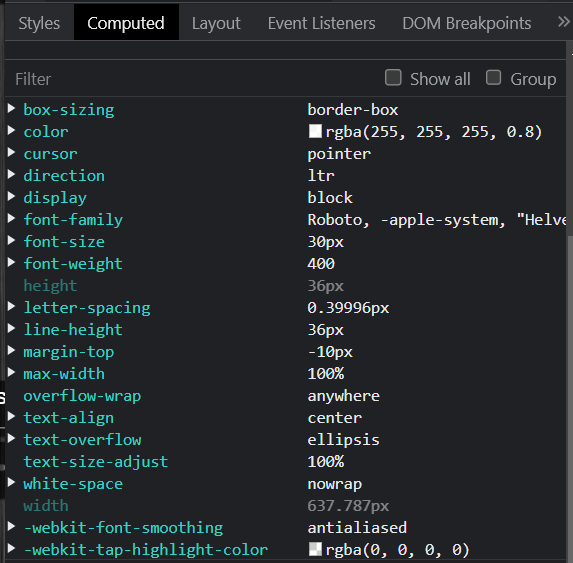
Task: Open the Layout tab
Action: 216,23
